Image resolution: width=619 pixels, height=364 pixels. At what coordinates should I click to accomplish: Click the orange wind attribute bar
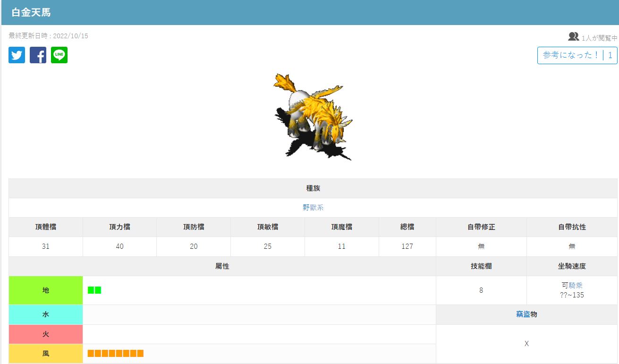116,354
